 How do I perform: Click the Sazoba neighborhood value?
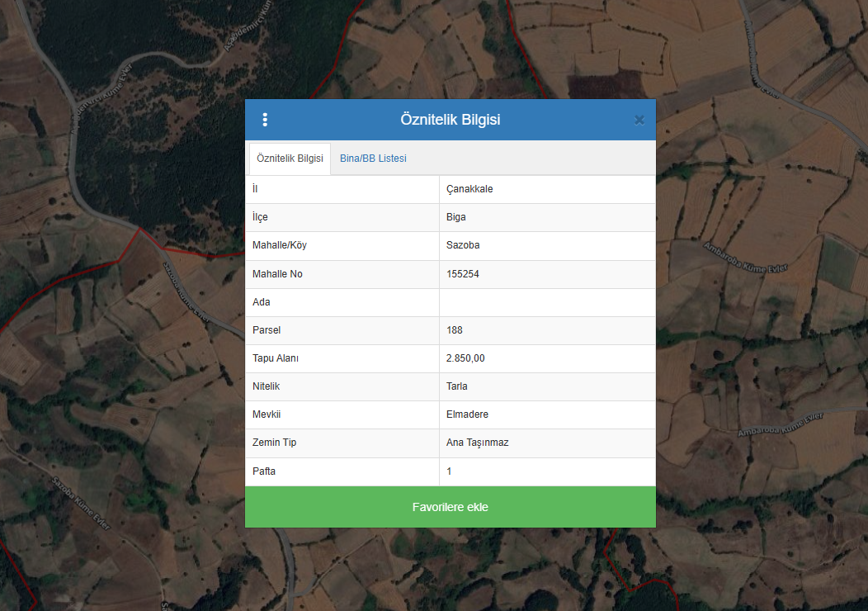coord(463,245)
